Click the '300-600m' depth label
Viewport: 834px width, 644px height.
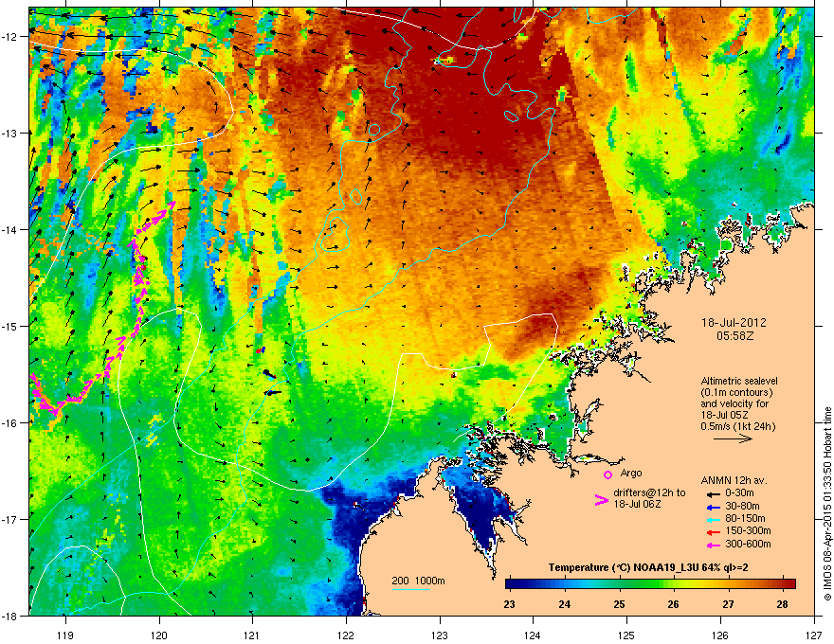pos(748,545)
